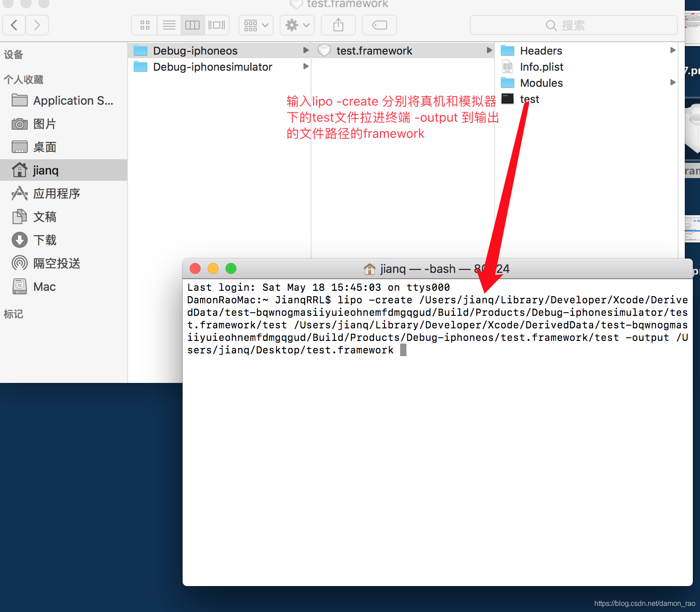This screenshot has width=700, height=612.
Task: Switch Finder to list view
Action: coord(169,25)
